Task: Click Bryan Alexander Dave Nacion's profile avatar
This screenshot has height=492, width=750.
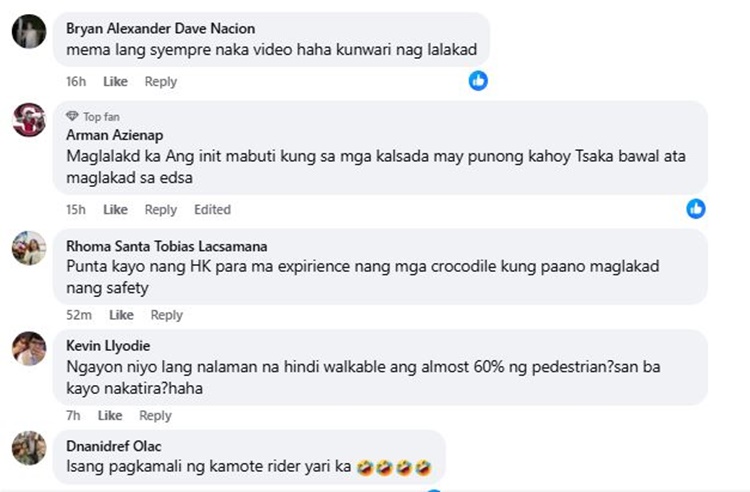Action: coord(28,32)
